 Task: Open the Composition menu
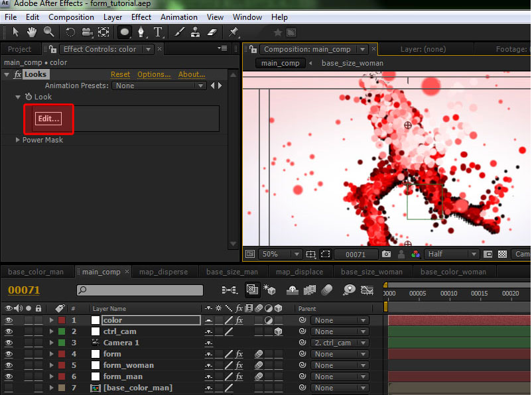click(x=71, y=17)
